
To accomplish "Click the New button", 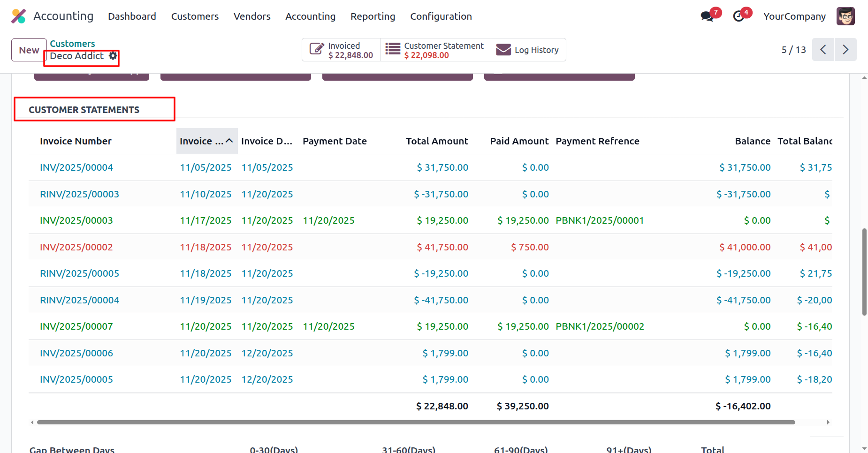I will tap(29, 50).
